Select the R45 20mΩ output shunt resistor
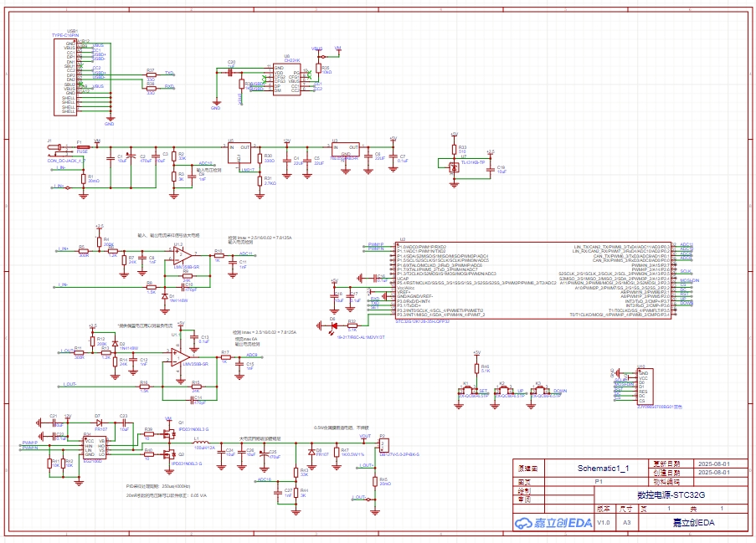 pyautogui.click(x=374, y=481)
